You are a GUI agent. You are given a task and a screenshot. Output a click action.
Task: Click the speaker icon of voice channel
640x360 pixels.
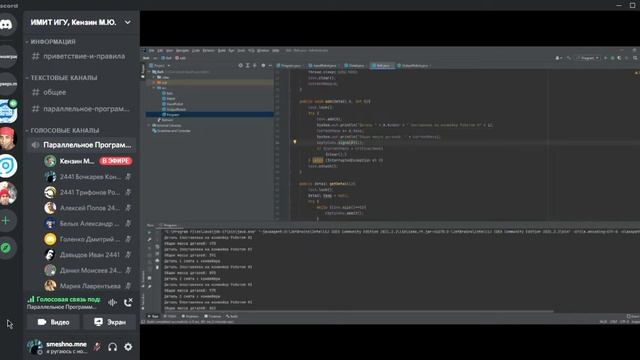36,145
